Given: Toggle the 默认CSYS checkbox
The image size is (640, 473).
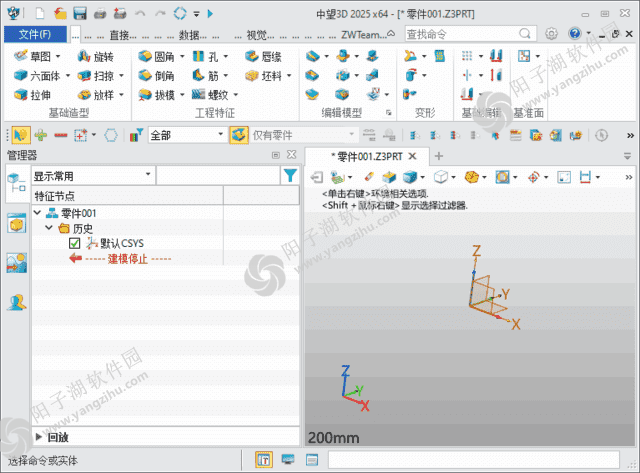Looking at the screenshot, I should click(x=74, y=244).
